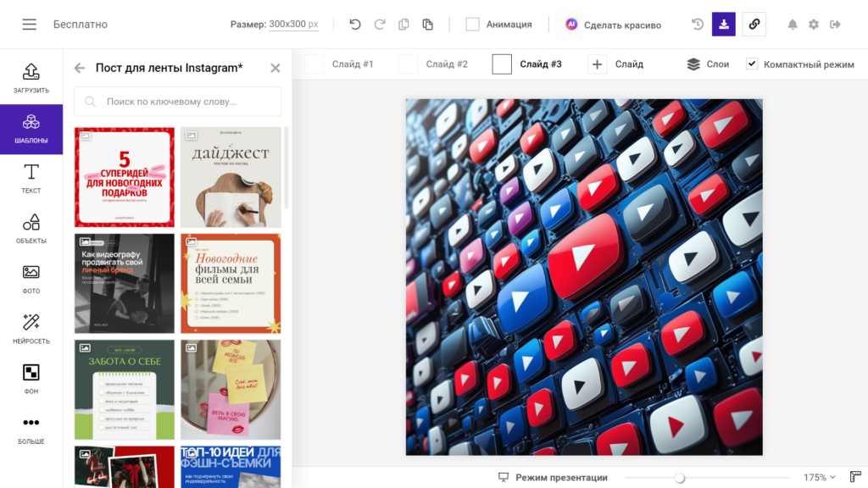Open the hamburger main menu

(x=30, y=25)
